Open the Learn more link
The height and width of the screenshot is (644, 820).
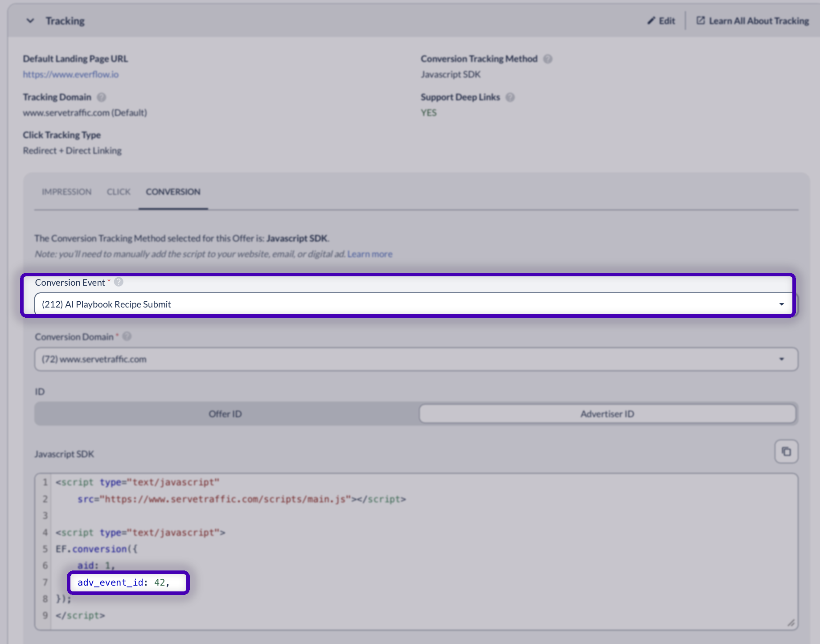pos(370,254)
